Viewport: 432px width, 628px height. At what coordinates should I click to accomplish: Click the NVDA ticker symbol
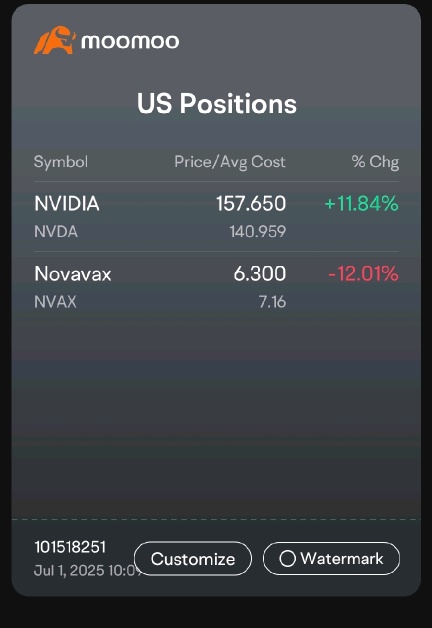tap(56, 231)
